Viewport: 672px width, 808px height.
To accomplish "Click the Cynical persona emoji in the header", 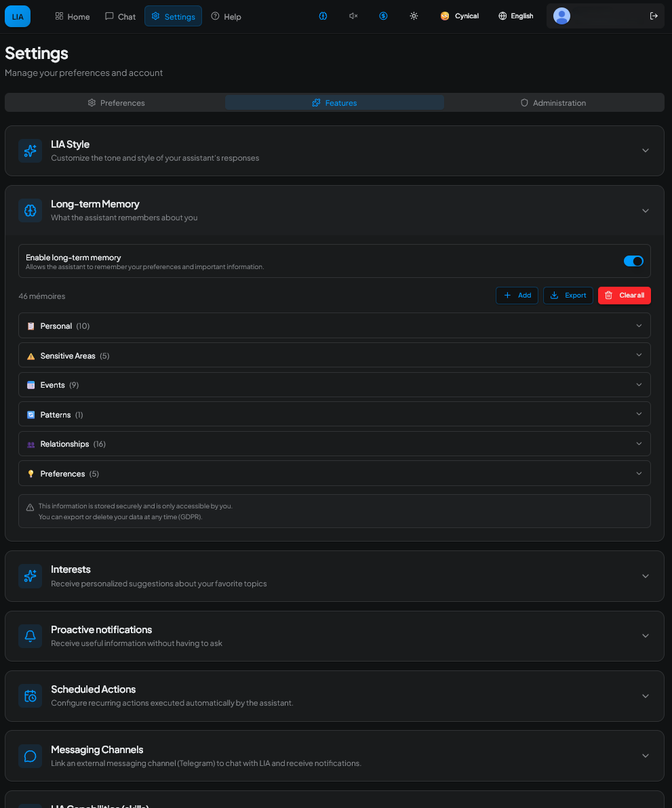I will (446, 16).
